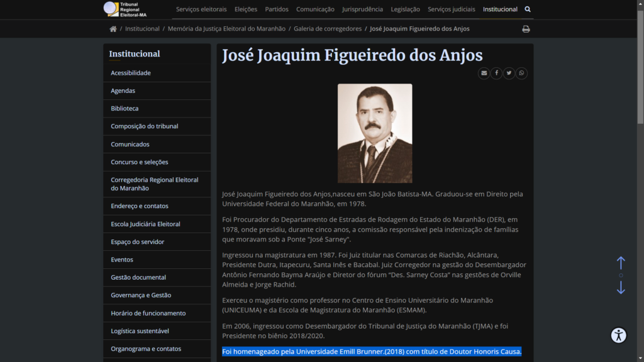Share the page via email icon
Viewport: 644px width, 362px height.
coord(484,74)
